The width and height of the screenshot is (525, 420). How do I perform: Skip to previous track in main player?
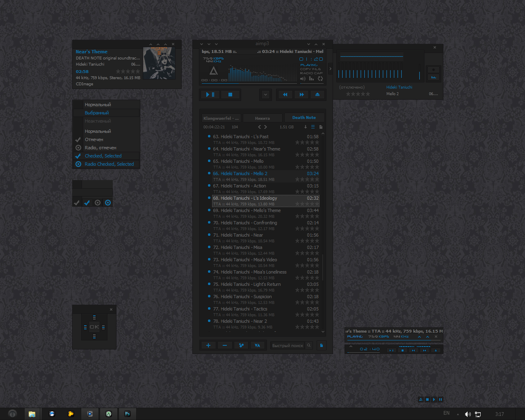pyautogui.click(x=285, y=95)
